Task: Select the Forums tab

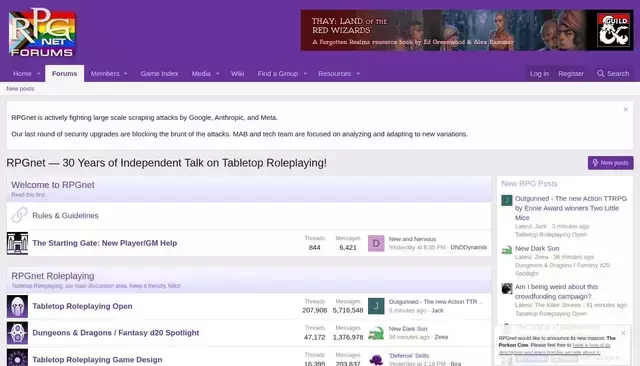Action: point(64,74)
